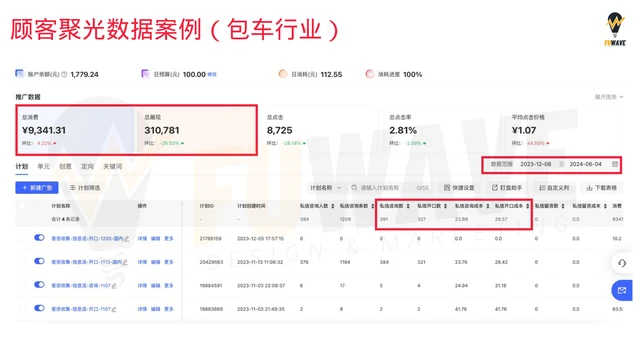
Task: Sort by 私信咨询数 column arrows
Action: (x=408, y=206)
